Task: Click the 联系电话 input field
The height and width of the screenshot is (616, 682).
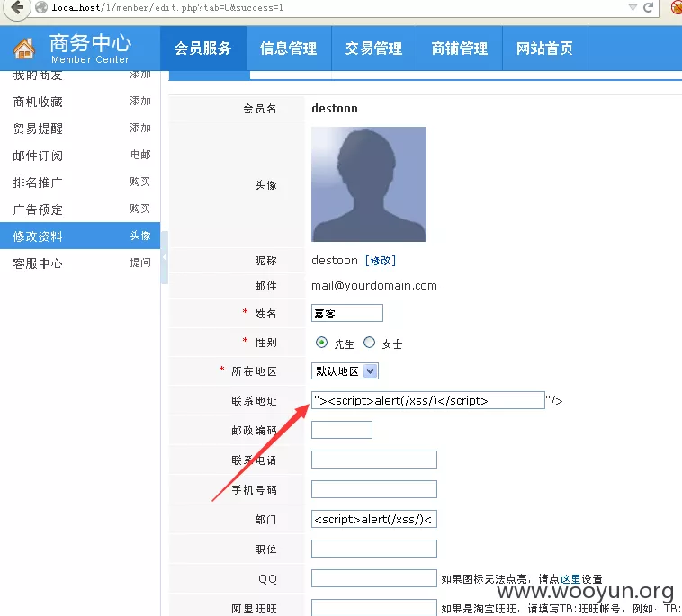Action: coord(374,460)
